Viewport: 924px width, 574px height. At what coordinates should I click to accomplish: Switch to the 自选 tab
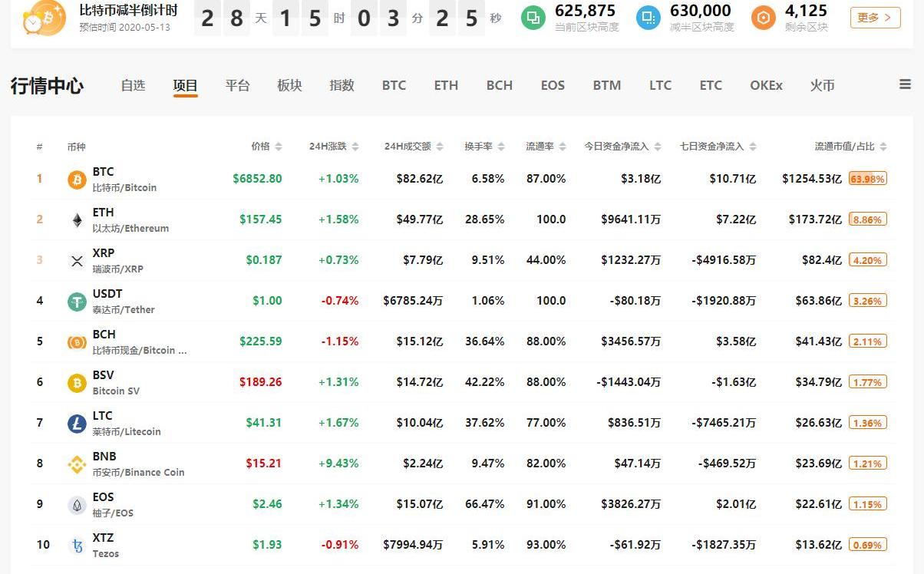[133, 85]
